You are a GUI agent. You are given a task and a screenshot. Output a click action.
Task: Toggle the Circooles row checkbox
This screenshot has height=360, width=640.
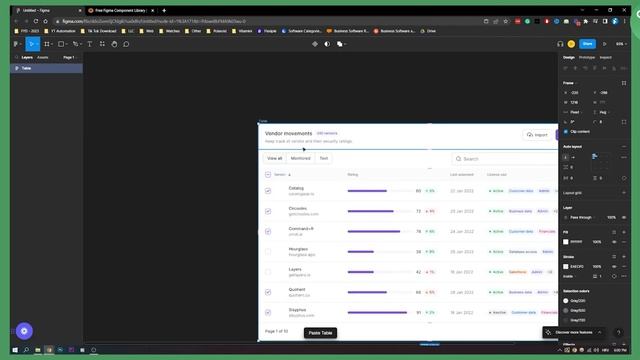pyautogui.click(x=268, y=211)
